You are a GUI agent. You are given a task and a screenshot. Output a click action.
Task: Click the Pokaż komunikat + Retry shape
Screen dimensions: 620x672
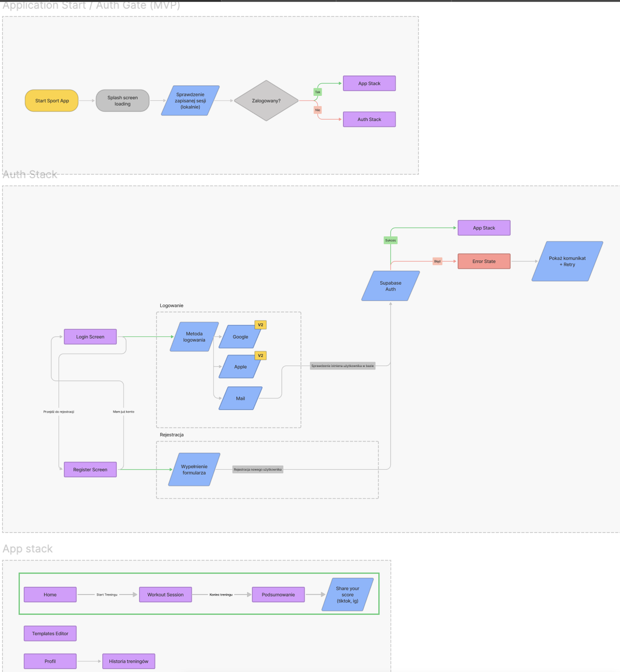click(567, 261)
